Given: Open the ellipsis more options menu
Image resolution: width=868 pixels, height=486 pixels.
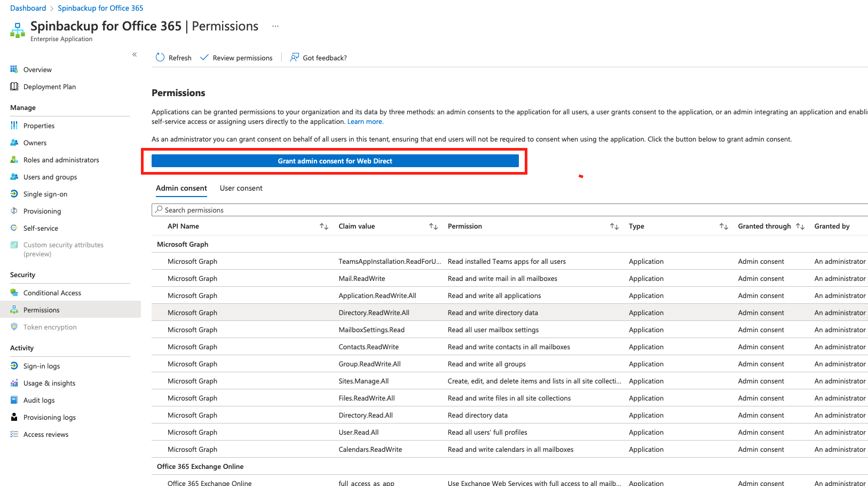Looking at the screenshot, I should point(275,26).
